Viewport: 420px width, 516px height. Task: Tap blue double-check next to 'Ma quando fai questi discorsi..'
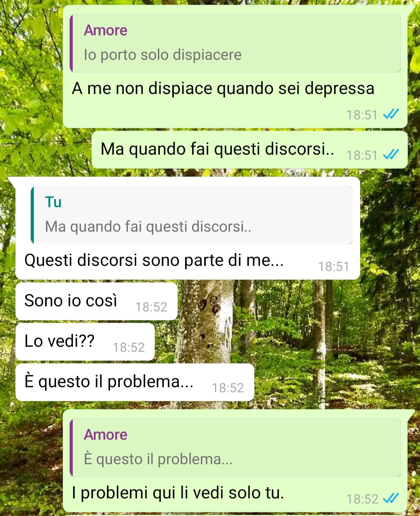point(391,155)
